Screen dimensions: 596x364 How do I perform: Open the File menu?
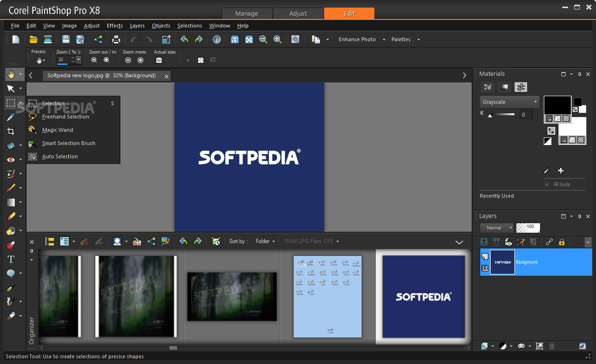tap(15, 26)
